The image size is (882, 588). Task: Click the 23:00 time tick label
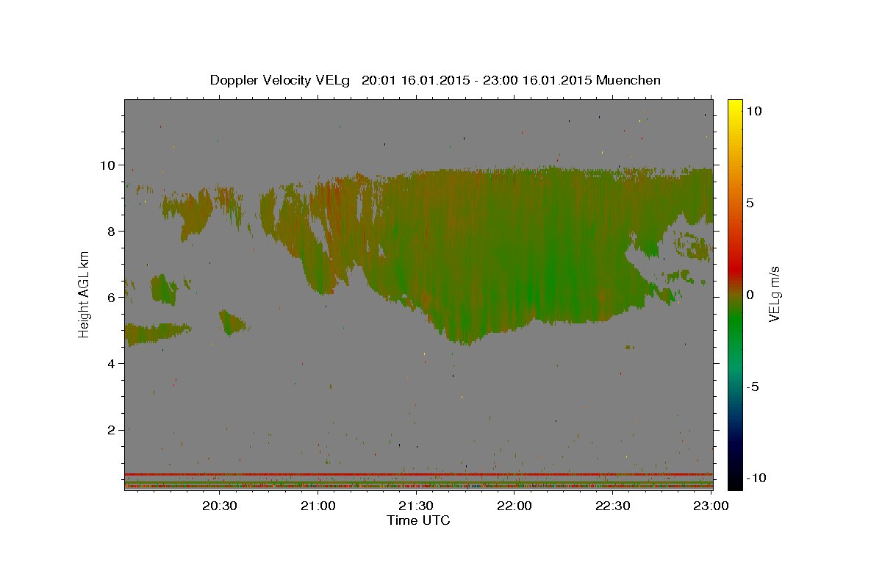711,506
